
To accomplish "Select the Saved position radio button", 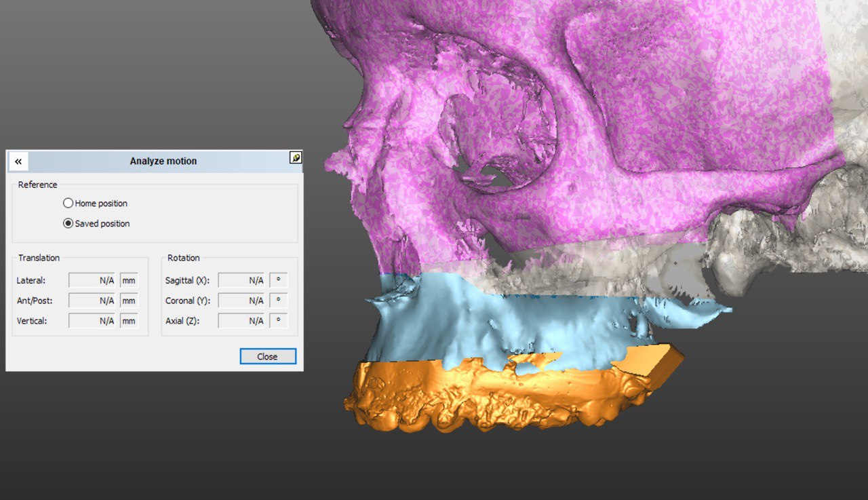I will click(x=68, y=224).
